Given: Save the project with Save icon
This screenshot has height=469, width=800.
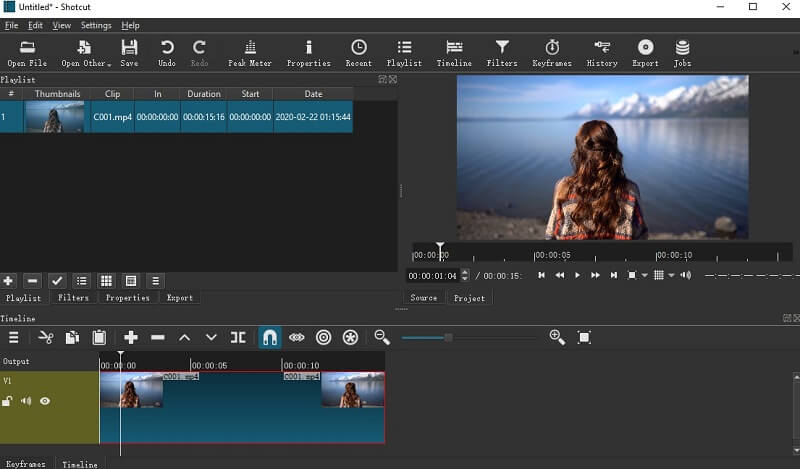Looking at the screenshot, I should point(129,53).
